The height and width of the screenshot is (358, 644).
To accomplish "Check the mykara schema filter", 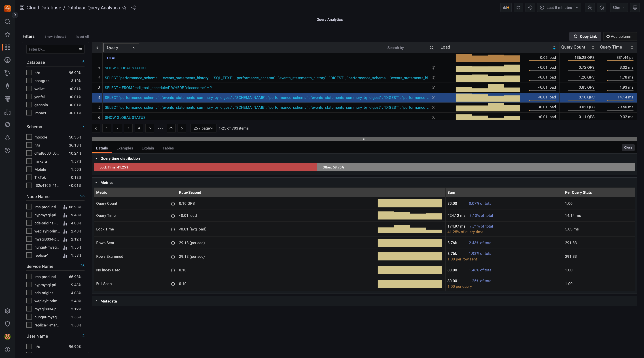I will click(x=29, y=161).
